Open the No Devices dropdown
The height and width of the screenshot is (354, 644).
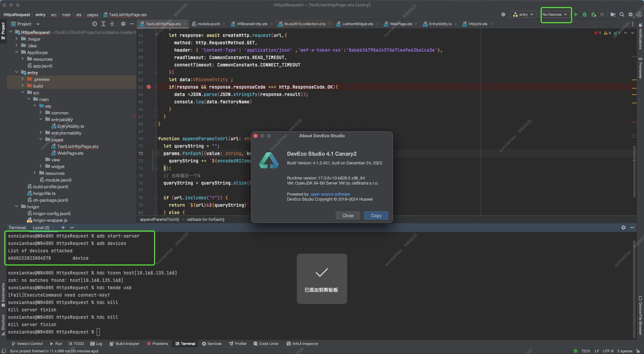click(555, 14)
